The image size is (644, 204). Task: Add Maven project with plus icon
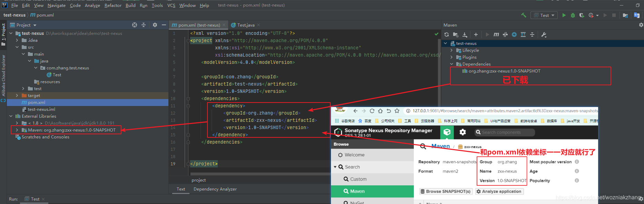[x=476, y=35]
